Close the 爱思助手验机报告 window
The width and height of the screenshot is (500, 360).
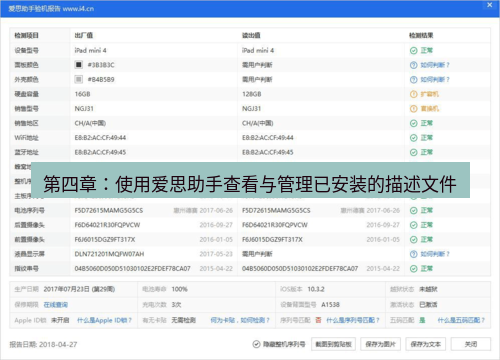point(489,5)
